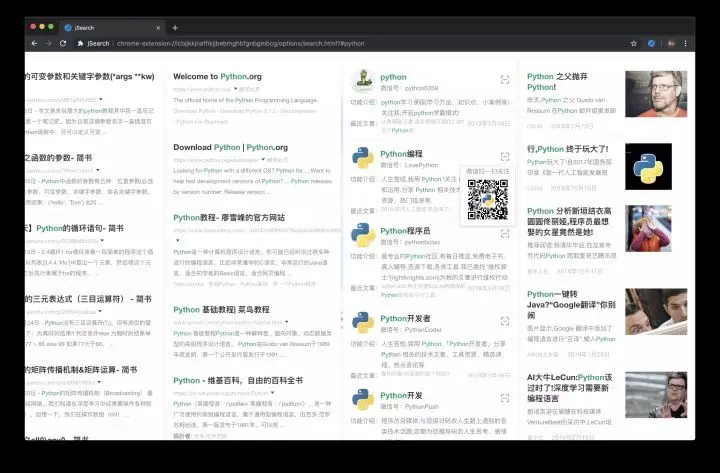Click the Guido van Rossum photo thumbnail
The width and height of the screenshot is (720, 473).
(x=656, y=94)
